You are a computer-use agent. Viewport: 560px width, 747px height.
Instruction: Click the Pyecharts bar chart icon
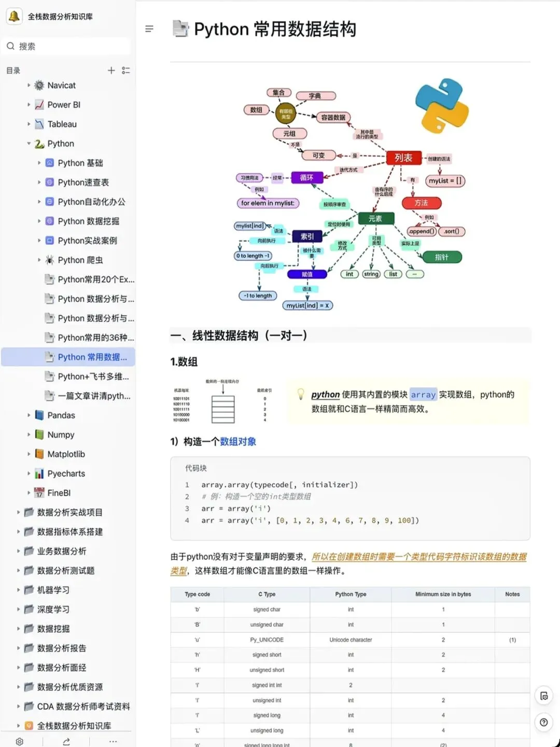(39, 474)
